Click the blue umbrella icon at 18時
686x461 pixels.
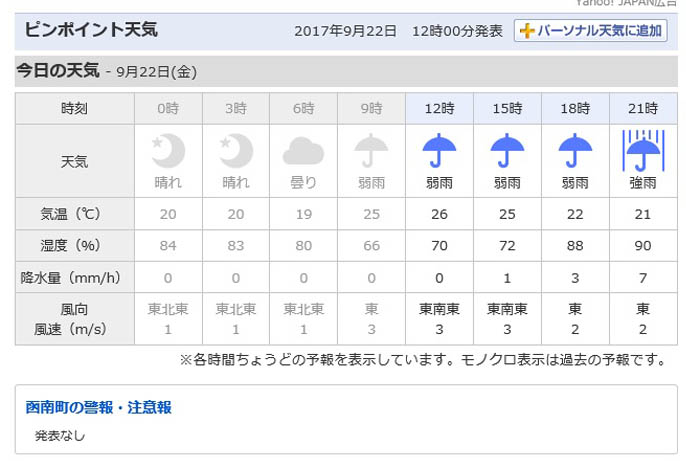tap(575, 151)
